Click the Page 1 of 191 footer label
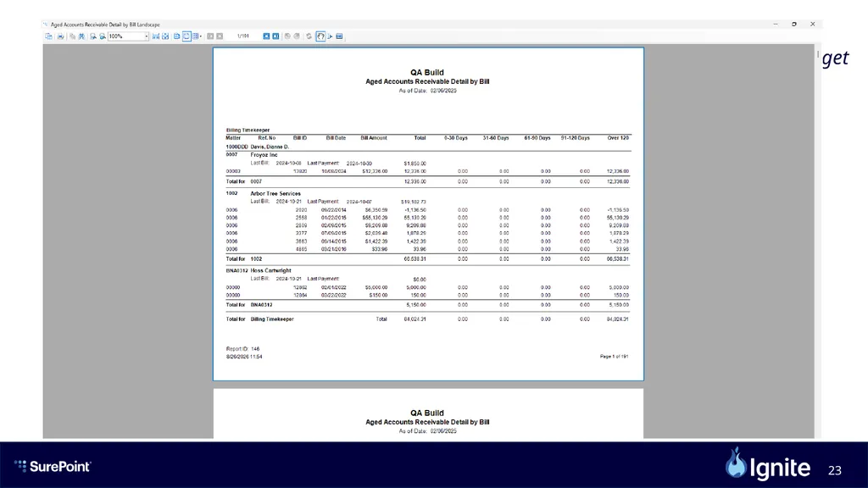 tap(615, 357)
